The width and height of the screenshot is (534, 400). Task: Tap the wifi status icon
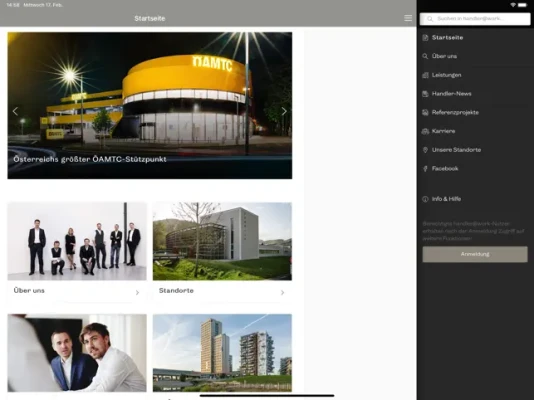[513, 5]
